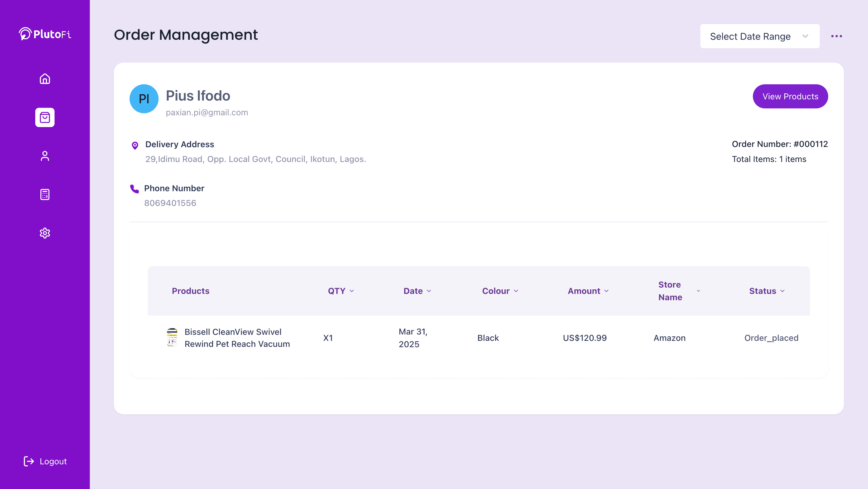
Task: Click the customer name Pius Ifodo
Action: click(x=198, y=96)
